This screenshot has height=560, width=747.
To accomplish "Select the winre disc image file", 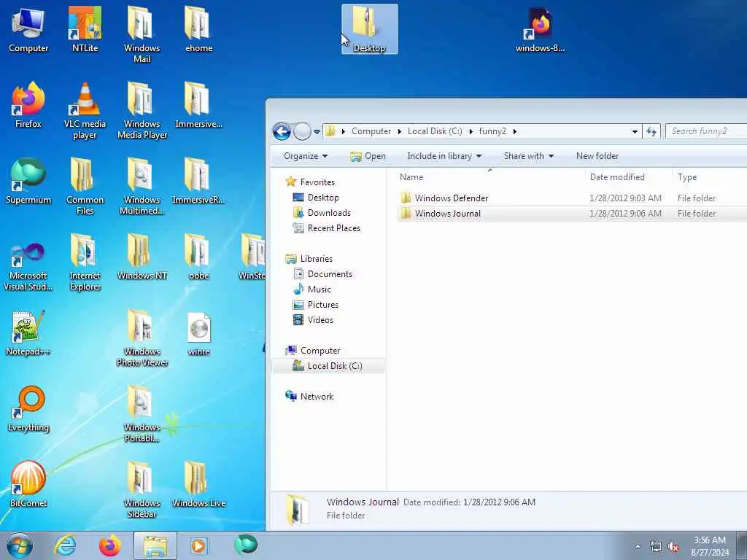I will [x=198, y=333].
